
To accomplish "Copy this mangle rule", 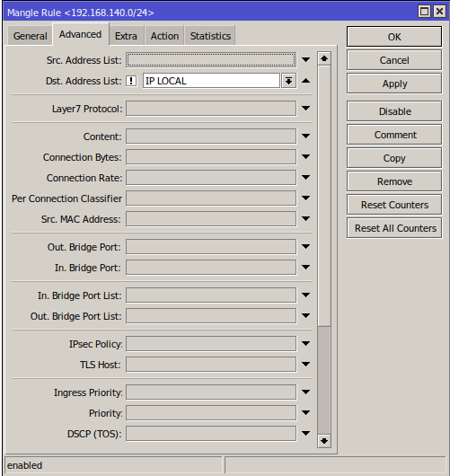I will coord(394,158).
